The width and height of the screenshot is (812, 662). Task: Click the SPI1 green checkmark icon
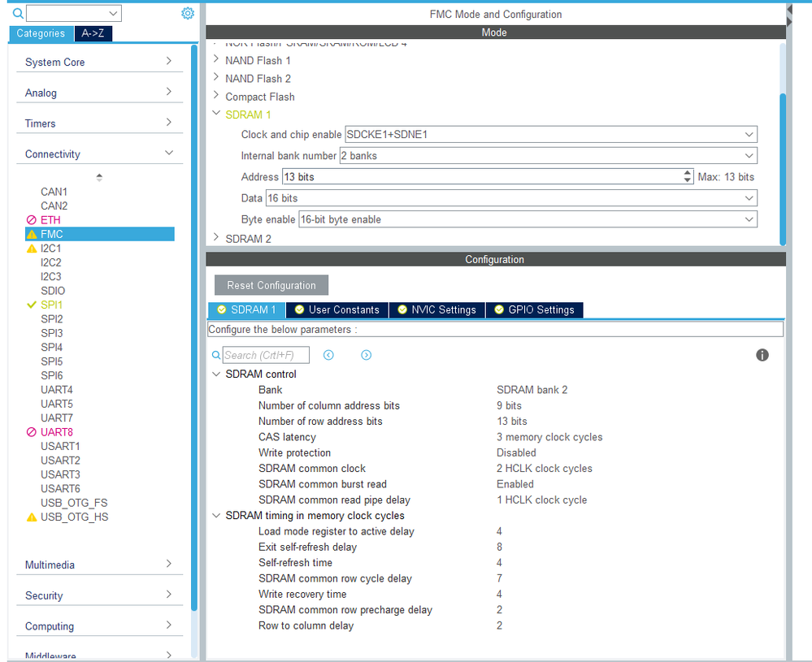32,305
